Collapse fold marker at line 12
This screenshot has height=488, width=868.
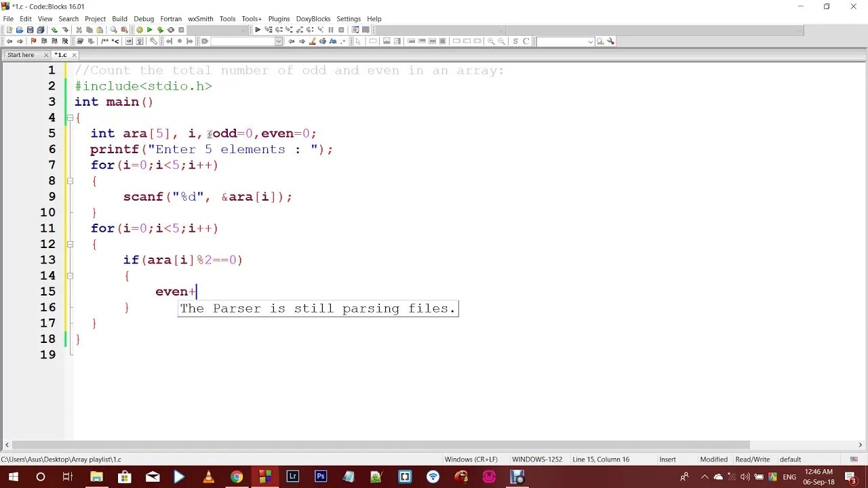[70, 244]
